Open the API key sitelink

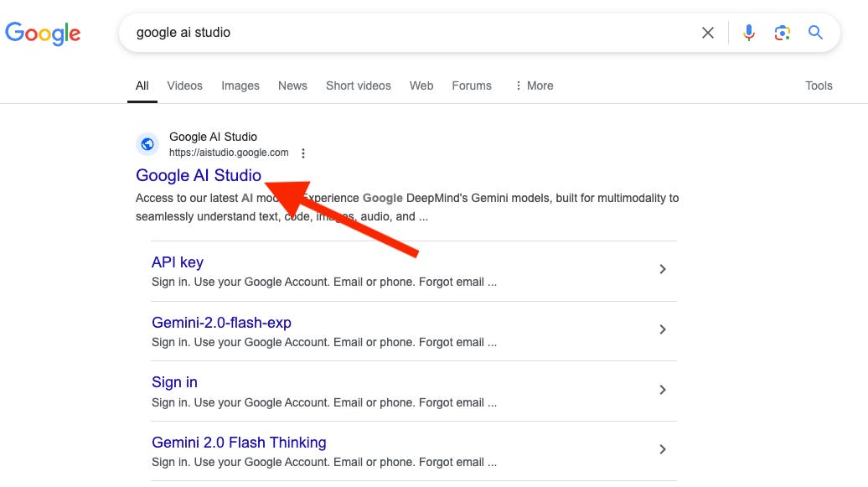177,262
